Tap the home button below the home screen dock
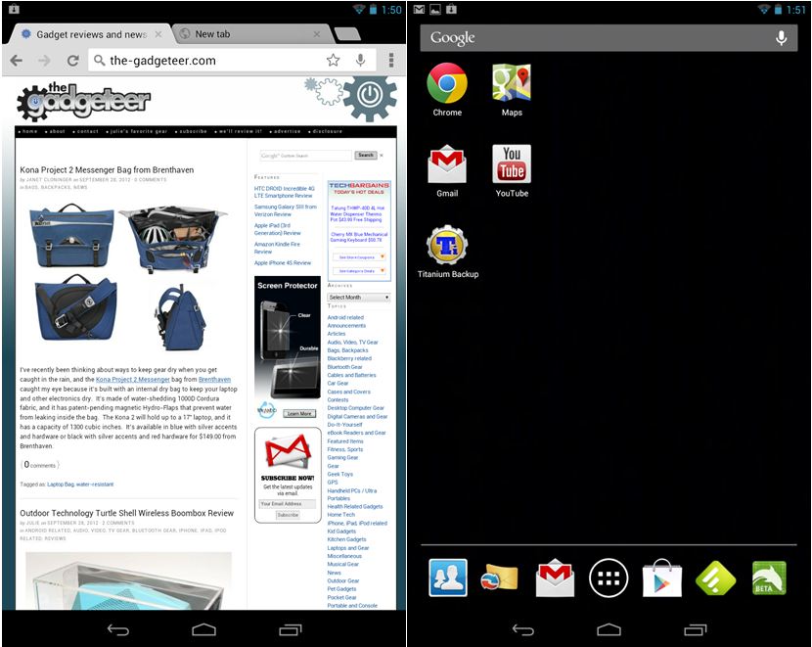812x647 pixels. 609,629
